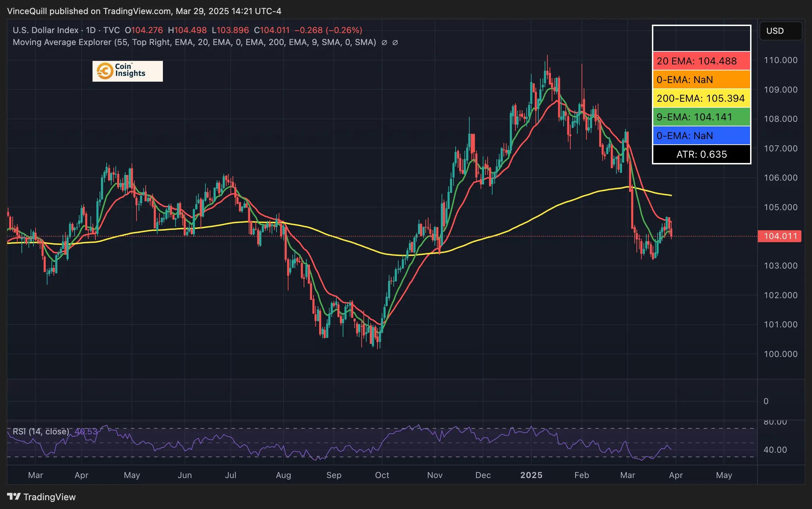Click the 101.000 price axis label
This screenshot has width=812, height=509.
(780, 325)
